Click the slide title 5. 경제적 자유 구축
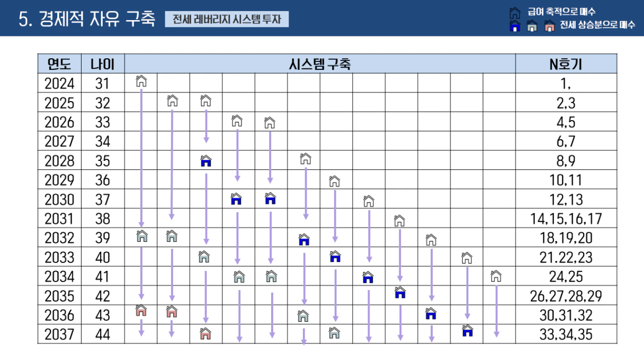Screen dimensions: 644x362 [87, 19]
